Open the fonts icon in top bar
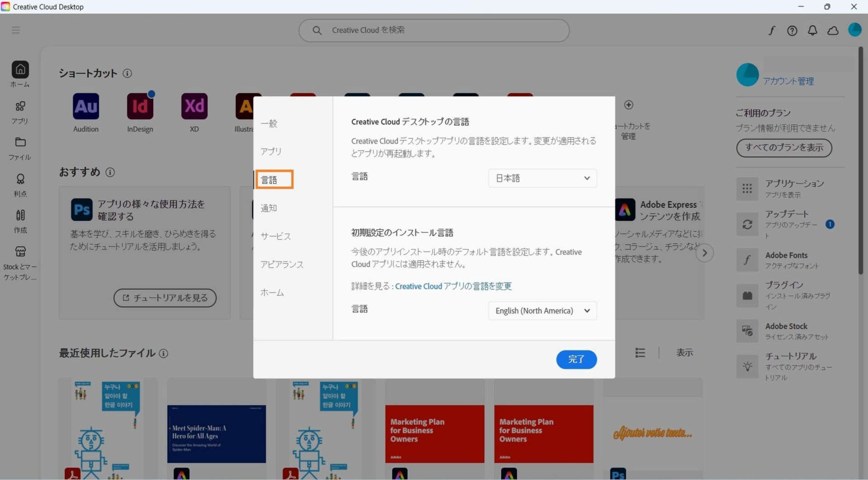 point(771,30)
